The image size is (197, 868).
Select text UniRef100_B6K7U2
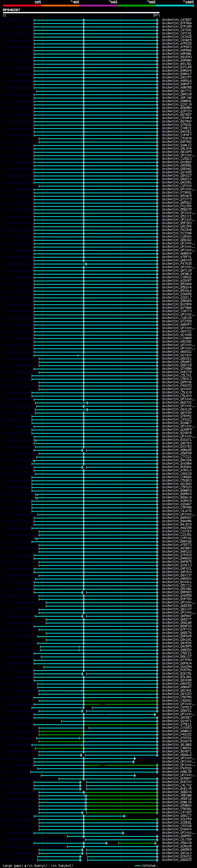pos(177,403)
